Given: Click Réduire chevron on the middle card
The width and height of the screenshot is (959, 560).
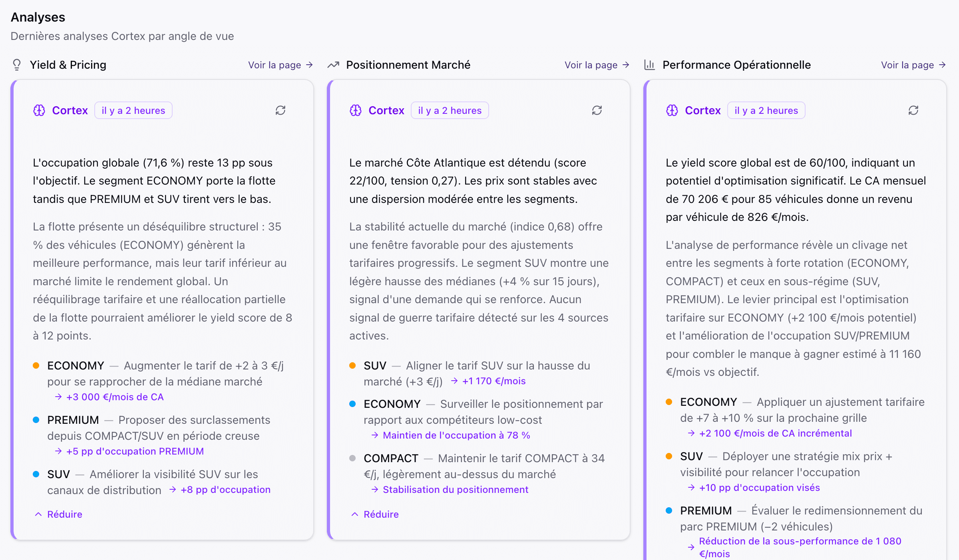Looking at the screenshot, I should [x=354, y=514].
